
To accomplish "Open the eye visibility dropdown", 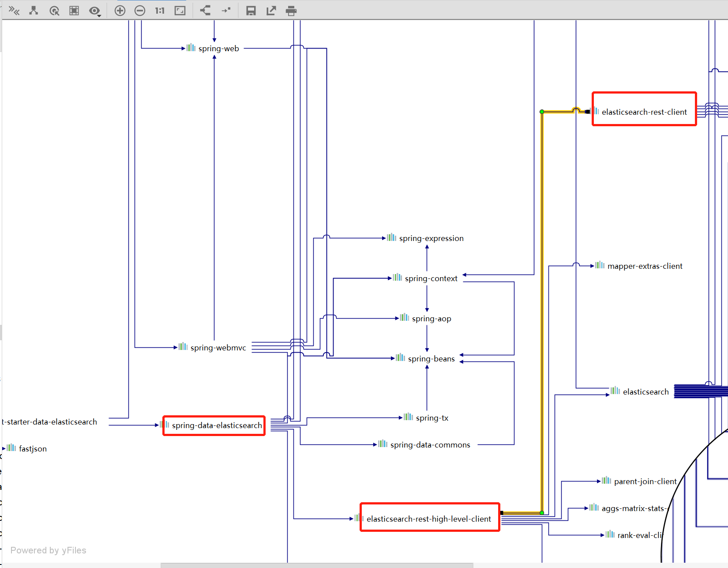I will point(95,11).
